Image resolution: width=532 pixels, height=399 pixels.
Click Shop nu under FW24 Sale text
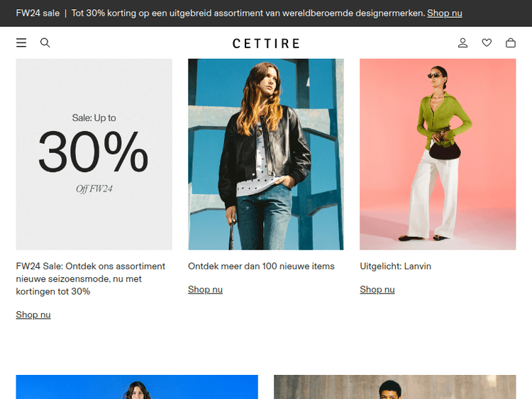coord(33,315)
